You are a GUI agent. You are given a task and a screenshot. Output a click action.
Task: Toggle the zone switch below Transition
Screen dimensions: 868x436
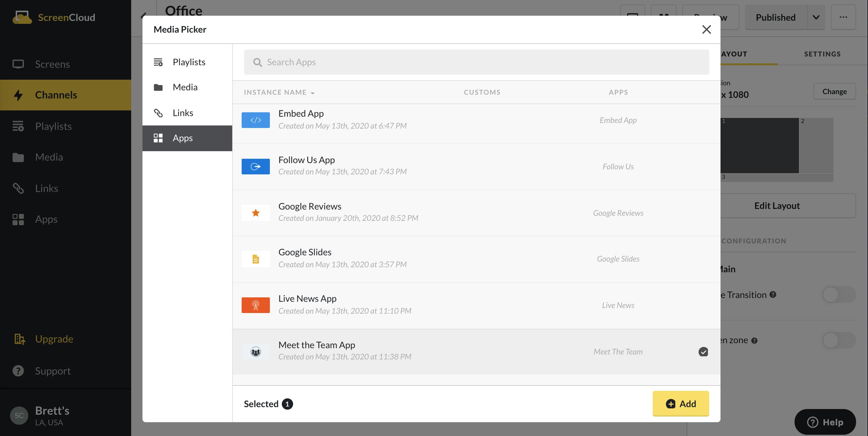(x=839, y=340)
